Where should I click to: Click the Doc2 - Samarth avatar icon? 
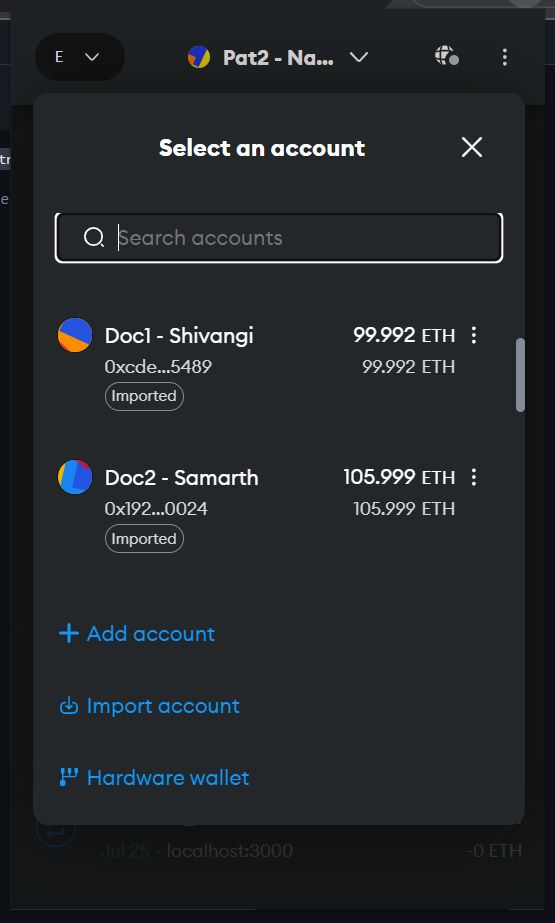[75, 477]
